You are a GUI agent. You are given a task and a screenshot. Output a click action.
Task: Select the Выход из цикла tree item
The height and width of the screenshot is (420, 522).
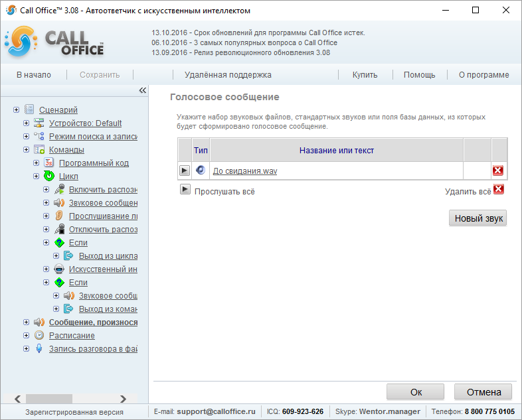(108, 255)
